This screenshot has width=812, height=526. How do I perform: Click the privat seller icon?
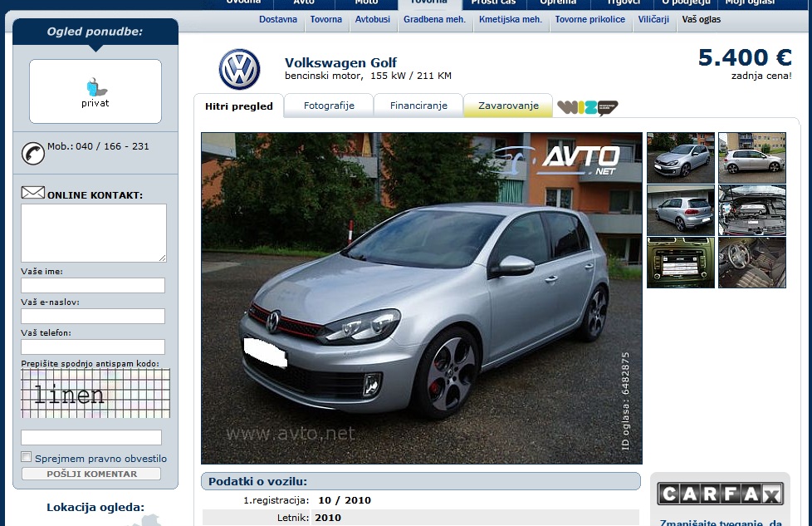(96, 87)
